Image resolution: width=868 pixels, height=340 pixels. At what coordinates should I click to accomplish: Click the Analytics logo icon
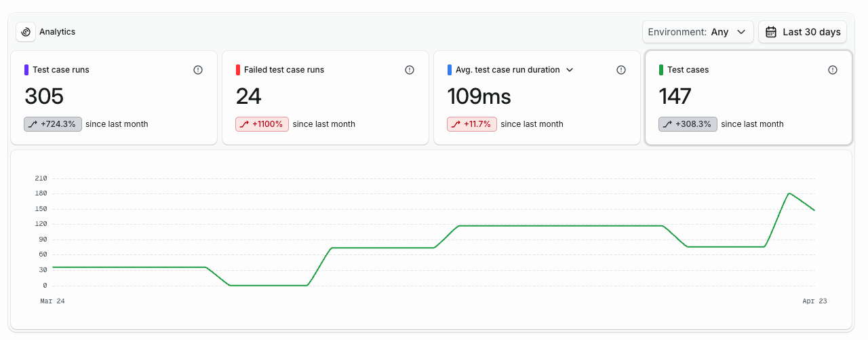26,32
